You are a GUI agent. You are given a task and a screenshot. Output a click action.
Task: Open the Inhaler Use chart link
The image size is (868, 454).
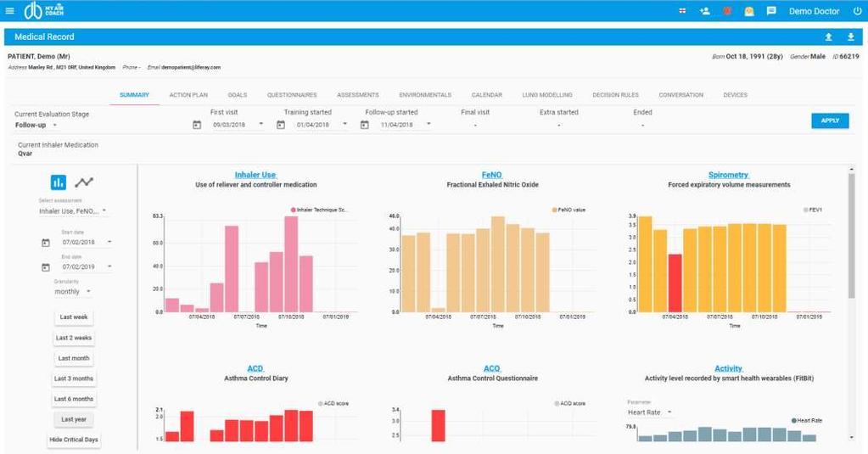(255, 175)
